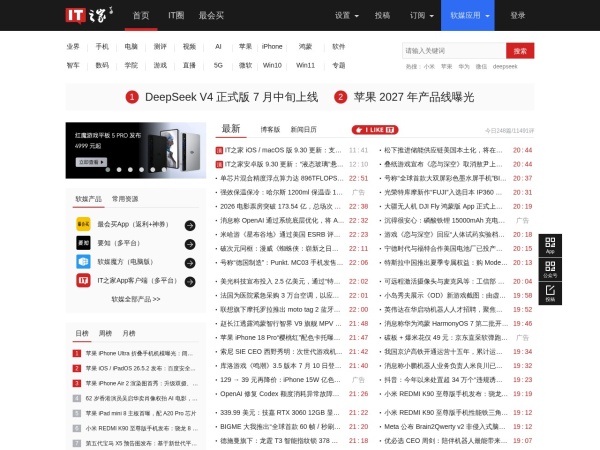Screen dimensions: 600x450
Task: Open ranked article 苹果 iPhone Ultra 折叠手机
Action: [x=140, y=353]
